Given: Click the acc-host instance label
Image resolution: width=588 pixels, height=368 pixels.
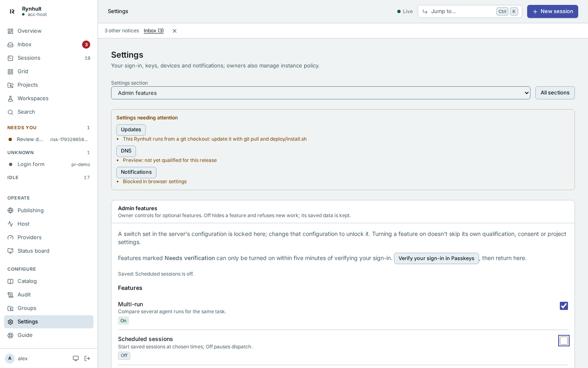Looking at the screenshot, I should coord(37,15).
